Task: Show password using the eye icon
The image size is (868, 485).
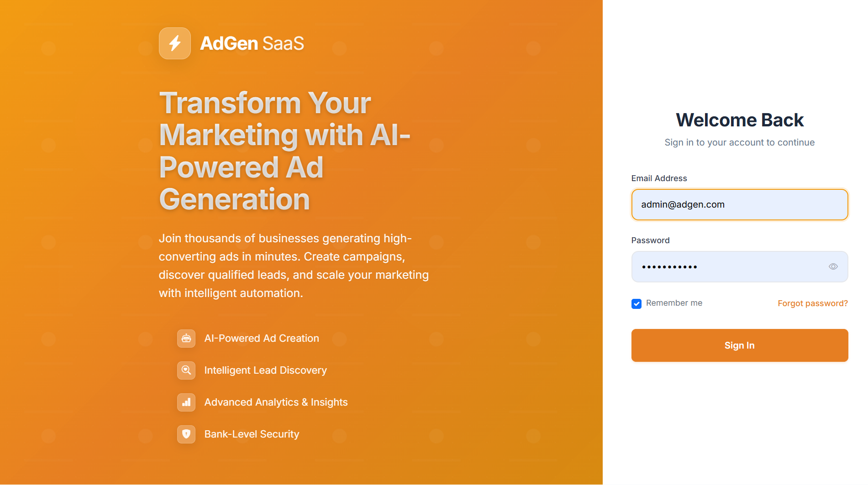Action: click(833, 267)
